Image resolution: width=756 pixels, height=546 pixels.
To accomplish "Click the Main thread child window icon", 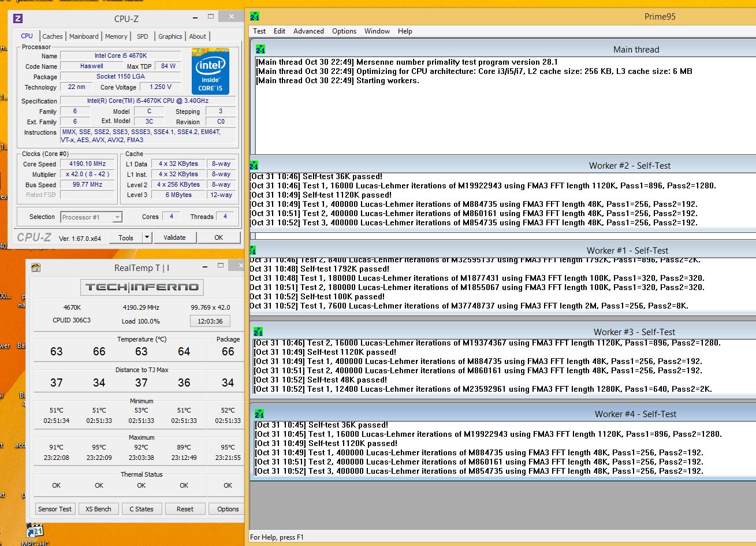I will (x=260, y=50).
